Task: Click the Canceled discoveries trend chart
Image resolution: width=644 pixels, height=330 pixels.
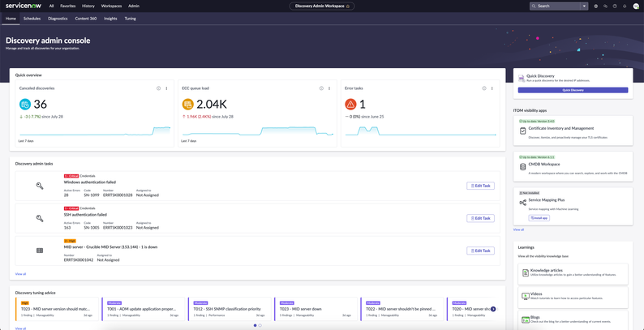Action: click(x=95, y=131)
